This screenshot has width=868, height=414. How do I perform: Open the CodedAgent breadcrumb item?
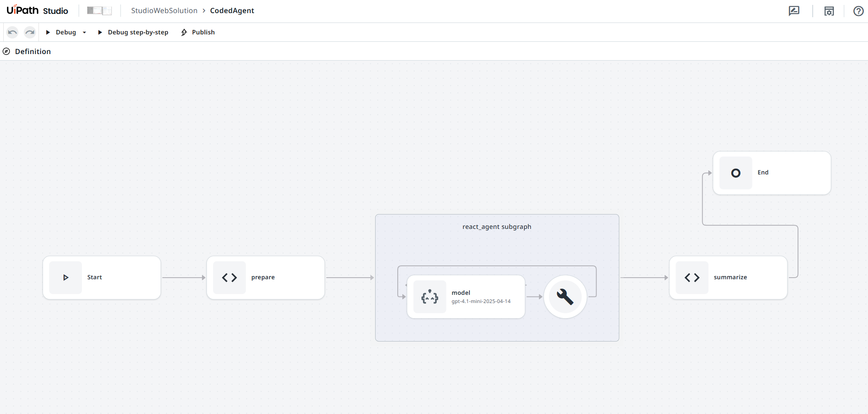point(232,11)
